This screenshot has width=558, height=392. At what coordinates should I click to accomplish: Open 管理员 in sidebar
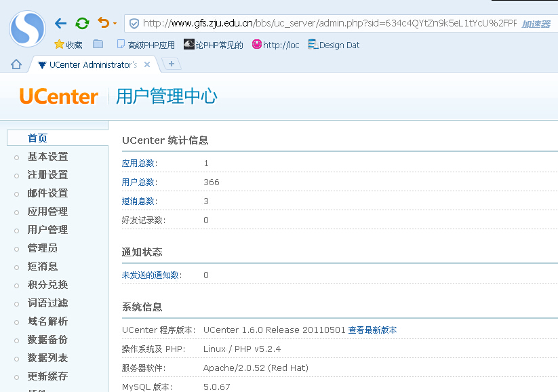point(42,248)
